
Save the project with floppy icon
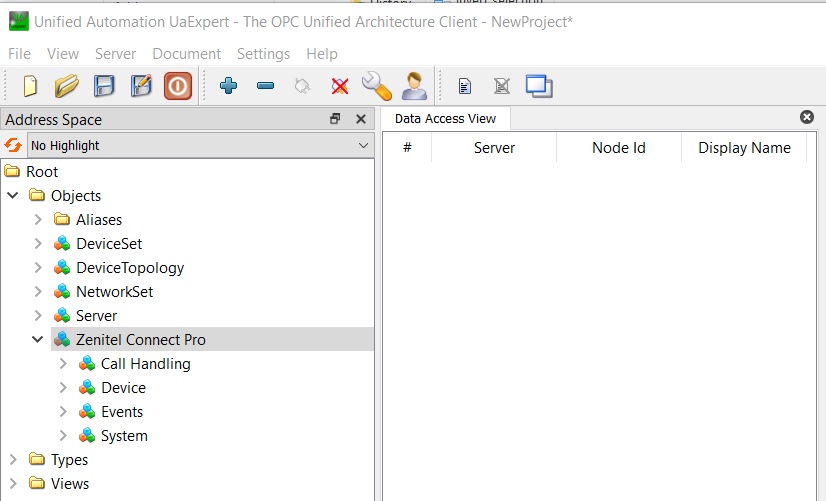point(104,86)
